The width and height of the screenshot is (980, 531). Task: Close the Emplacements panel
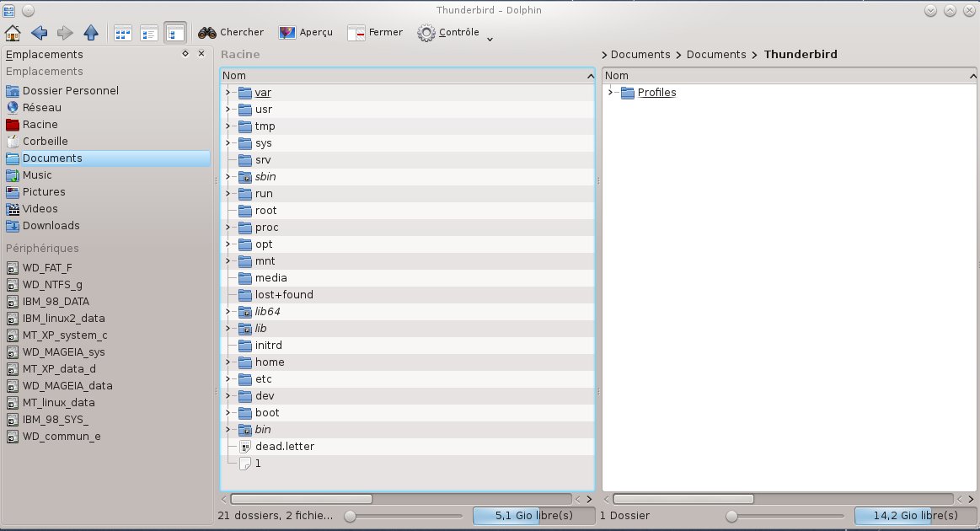coord(201,54)
